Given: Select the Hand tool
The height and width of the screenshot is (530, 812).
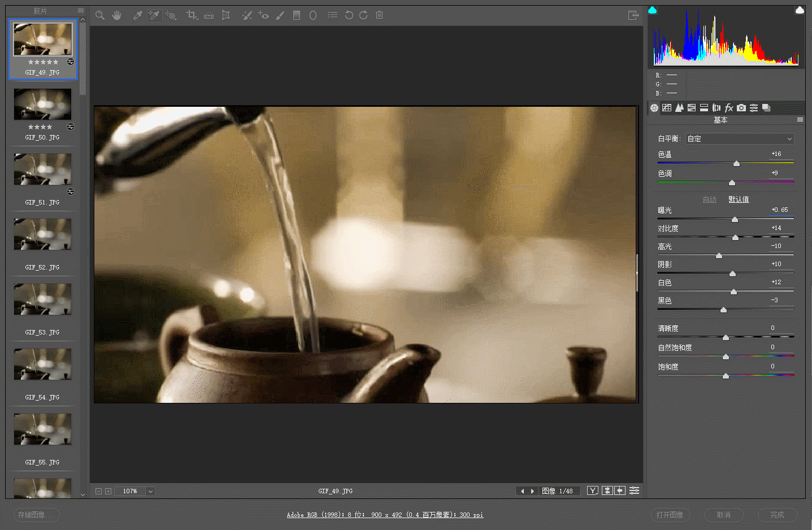Looking at the screenshot, I should point(116,15).
